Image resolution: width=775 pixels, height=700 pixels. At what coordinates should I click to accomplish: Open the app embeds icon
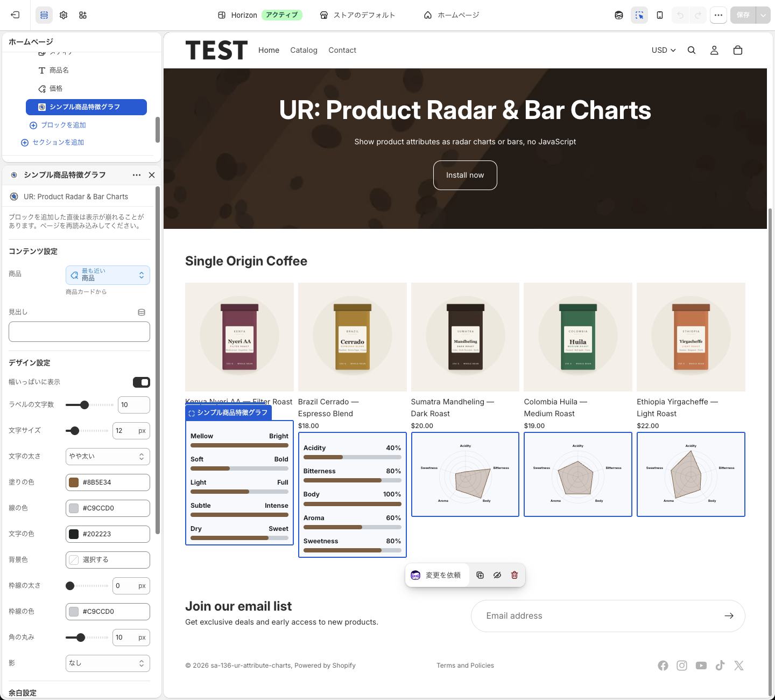coord(83,15)
